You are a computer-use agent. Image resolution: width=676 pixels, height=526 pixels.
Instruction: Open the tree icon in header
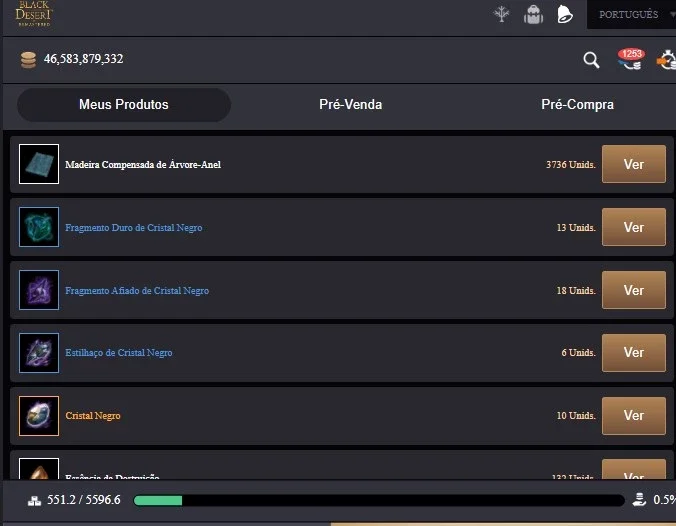click(501, 14)
